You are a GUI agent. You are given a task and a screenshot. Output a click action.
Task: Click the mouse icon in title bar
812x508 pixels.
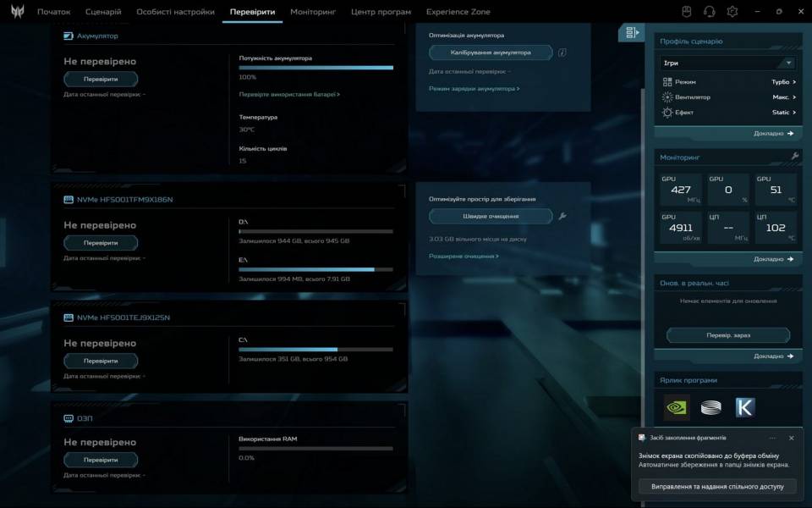[687, 12]
